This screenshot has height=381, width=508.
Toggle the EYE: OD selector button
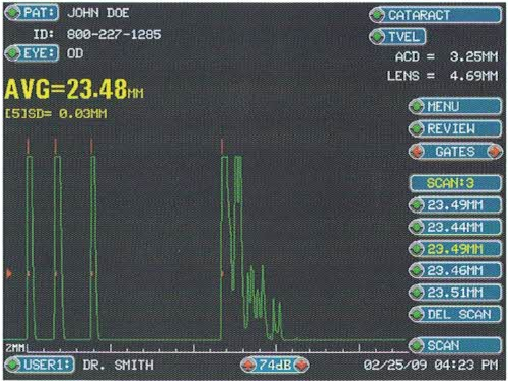tap(32, 53)
